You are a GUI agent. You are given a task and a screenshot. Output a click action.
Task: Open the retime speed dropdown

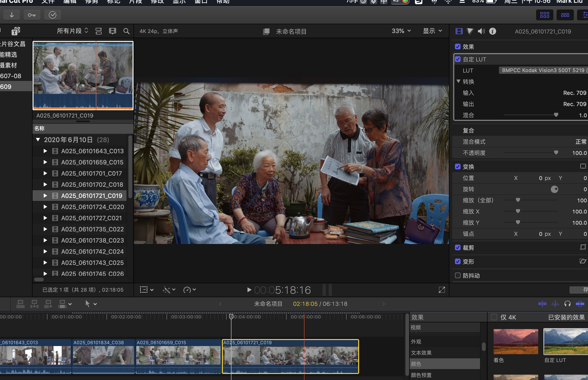tap(190, 290)
